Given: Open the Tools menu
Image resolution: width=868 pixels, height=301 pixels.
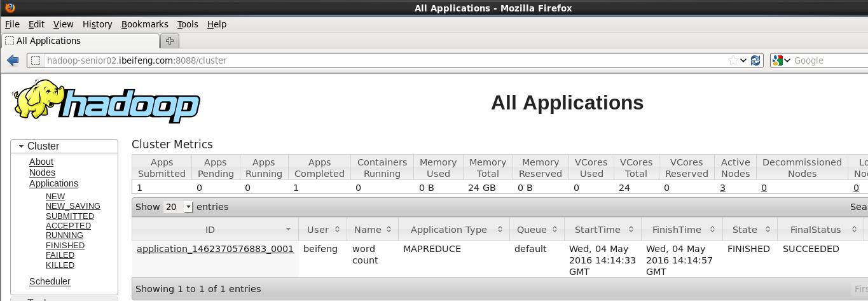Looking at the screenshot, I should pyautogui.click(x=188, y=24).
